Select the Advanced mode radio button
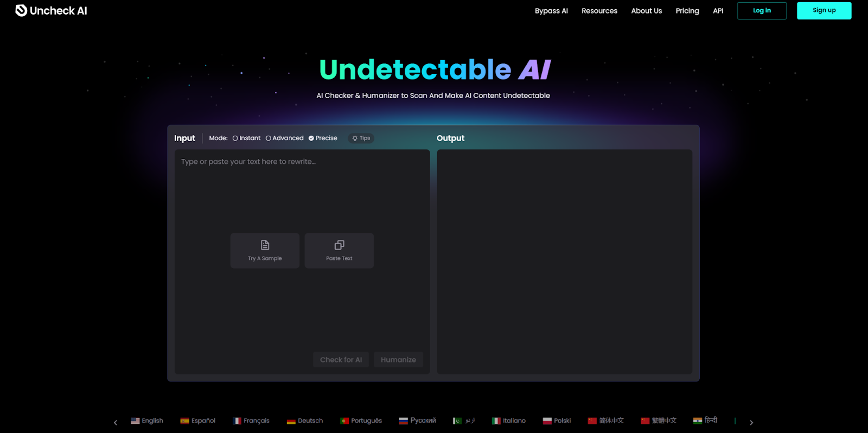The image size is (868, 433). click(268, 138)
